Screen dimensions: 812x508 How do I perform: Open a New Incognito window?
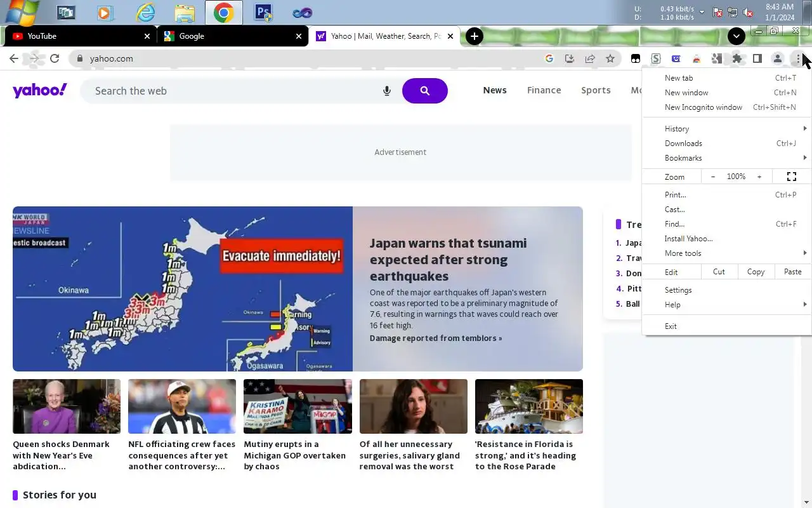pos(727,107)
